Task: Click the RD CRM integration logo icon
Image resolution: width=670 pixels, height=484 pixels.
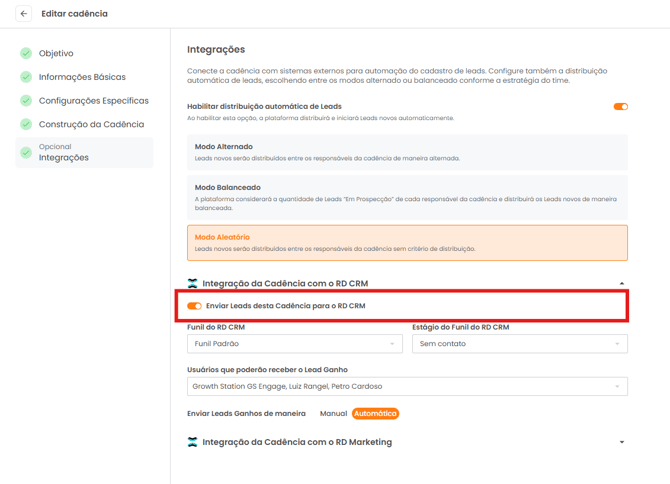Action: [193, 284]
